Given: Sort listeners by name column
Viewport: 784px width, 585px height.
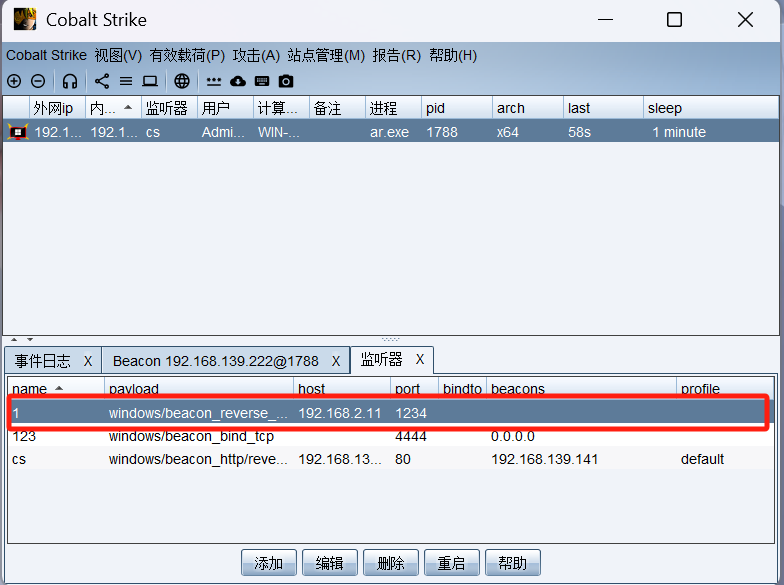Looking at the screenshot, I should point(56,388).
